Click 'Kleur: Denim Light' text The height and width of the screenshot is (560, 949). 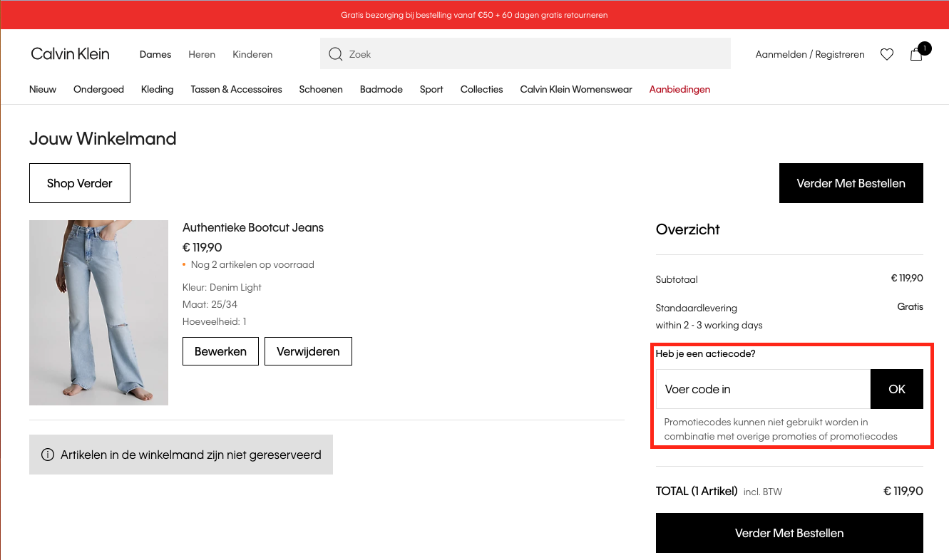[222, 288]
